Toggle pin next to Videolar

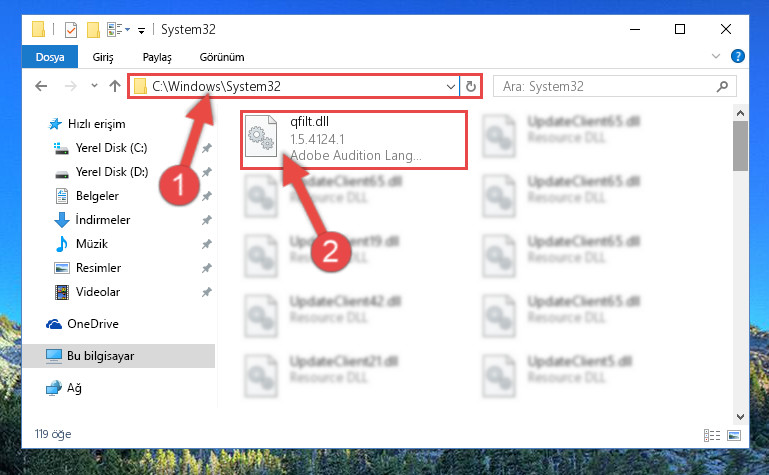[x=206, y=292]
